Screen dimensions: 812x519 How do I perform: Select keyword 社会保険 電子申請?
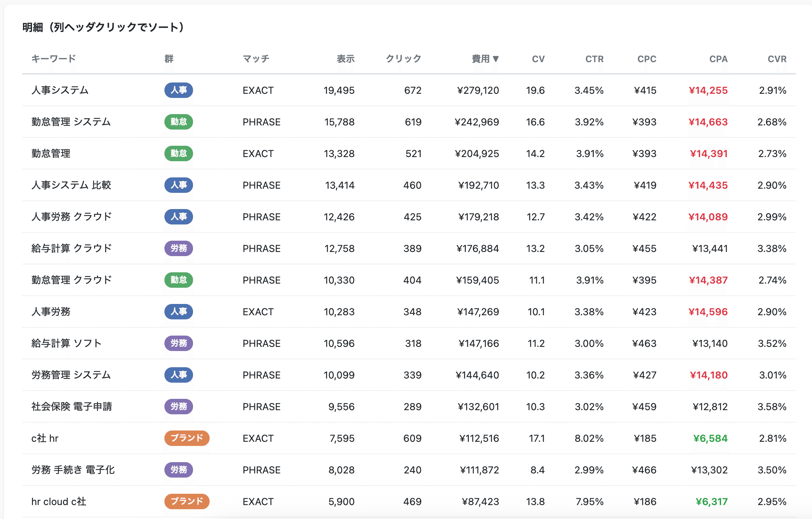(x=72, y=407)
